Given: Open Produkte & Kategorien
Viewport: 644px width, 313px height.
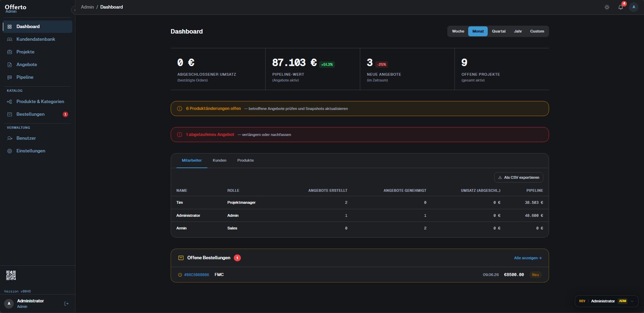Looking at the screenshot, I should pos(37,101).
